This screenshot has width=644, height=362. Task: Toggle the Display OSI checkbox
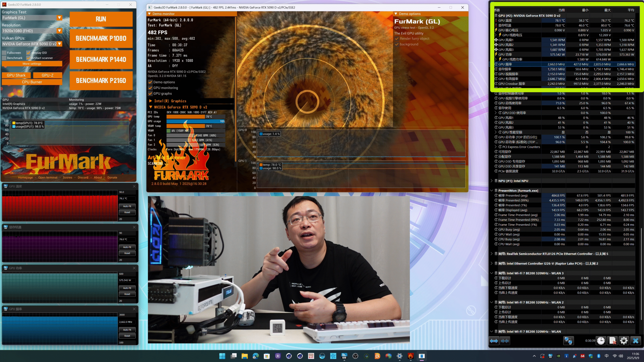click(28, 53)
